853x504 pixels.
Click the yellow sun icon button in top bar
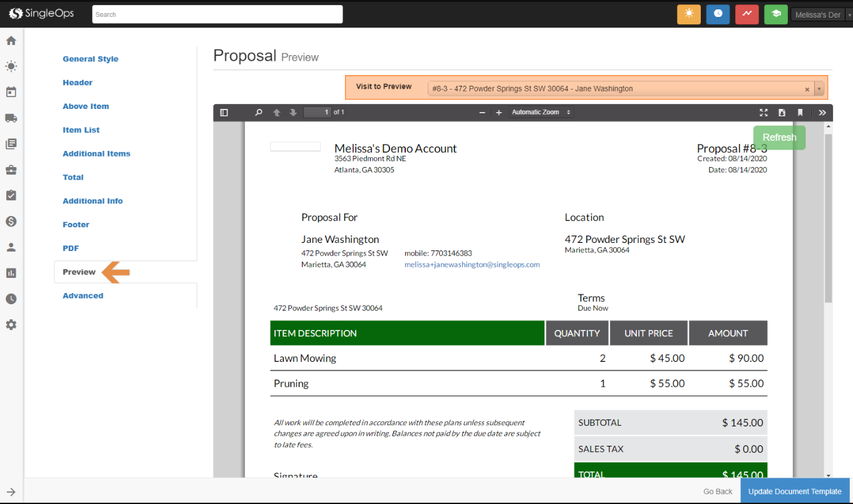(688, 14)
